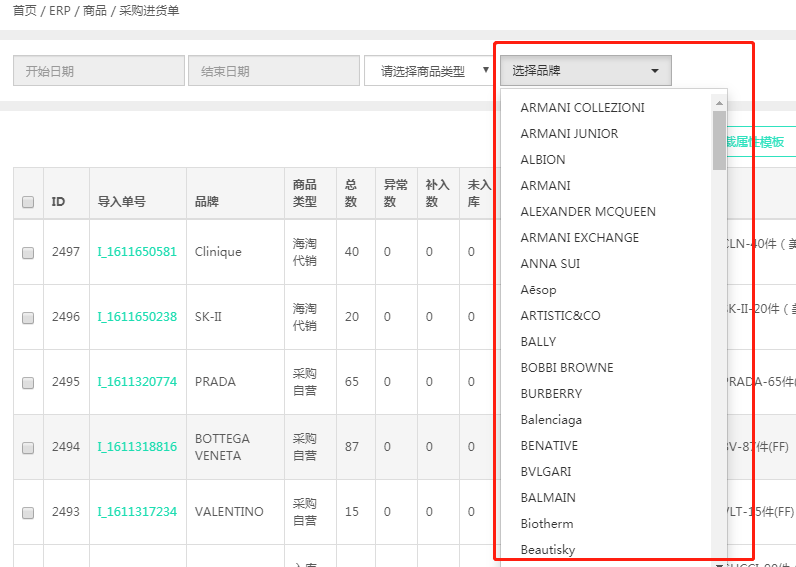Click the 补入数 column header
Screen dimensions: 796x567
pos(438,193)
